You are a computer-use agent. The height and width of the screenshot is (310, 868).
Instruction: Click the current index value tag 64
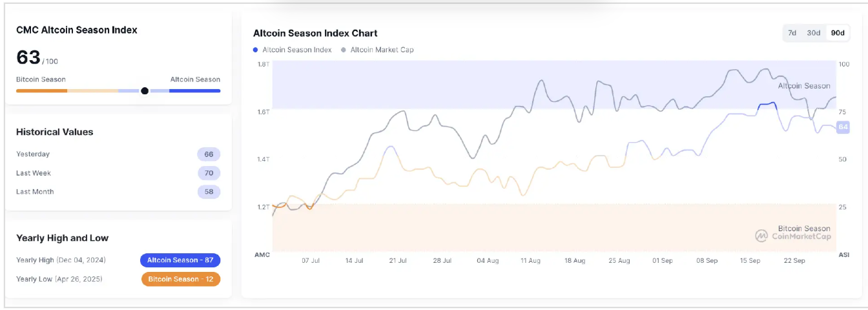pyautogui.click(x=843, y=127)
